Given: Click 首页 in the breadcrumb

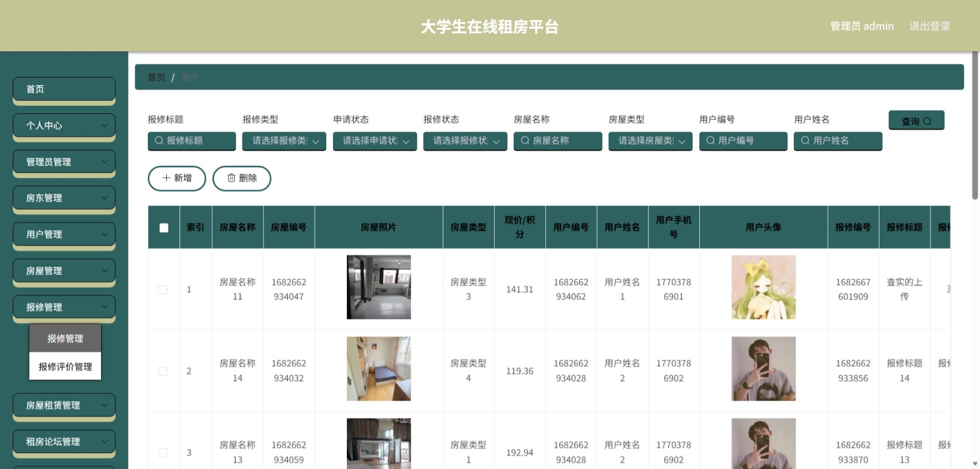Looking at the screenshot, I should (156, 77).
